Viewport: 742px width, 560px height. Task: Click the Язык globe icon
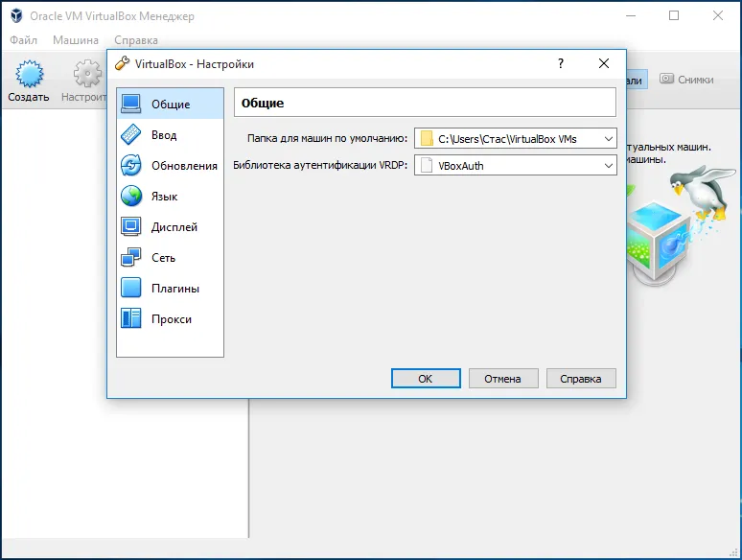pyautogui.click(x=130, y=196)
